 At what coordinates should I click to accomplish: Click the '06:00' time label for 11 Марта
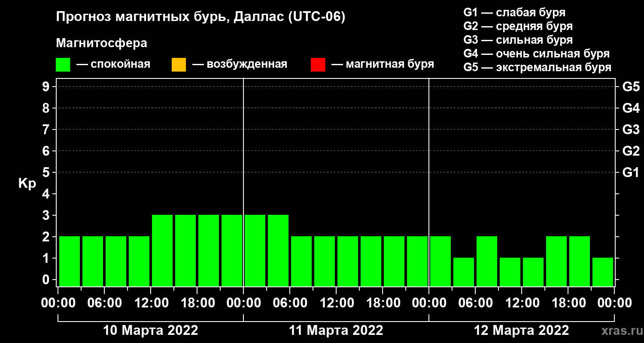[290, 303]
